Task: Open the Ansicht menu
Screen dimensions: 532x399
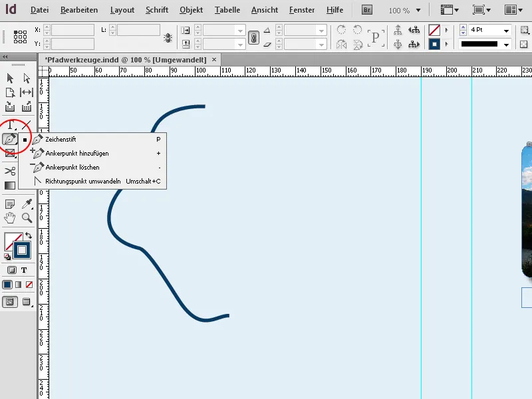Action: click(x=265, y=10)
